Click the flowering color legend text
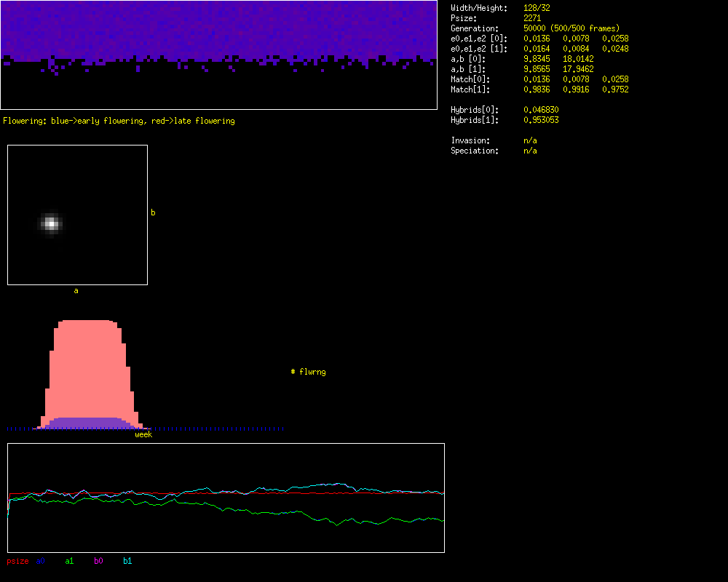This screenshot has height=582, width=728. (x=119, y=121)
